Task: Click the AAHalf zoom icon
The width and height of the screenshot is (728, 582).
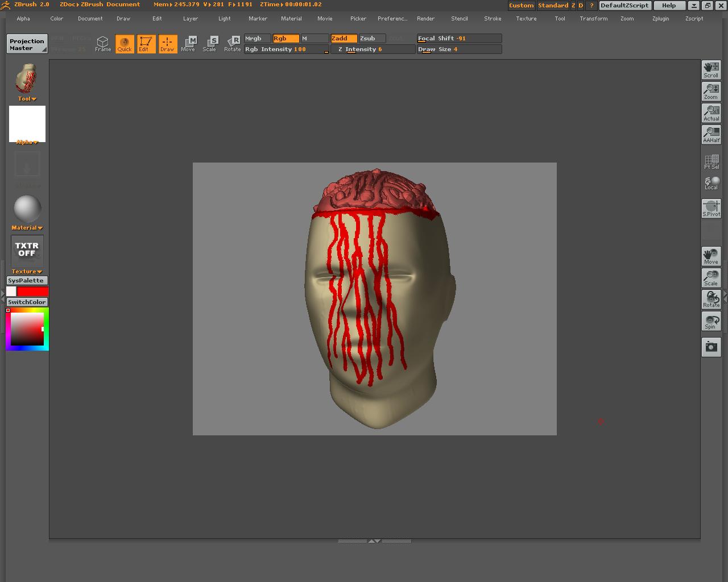Action: tap(711, 134)
